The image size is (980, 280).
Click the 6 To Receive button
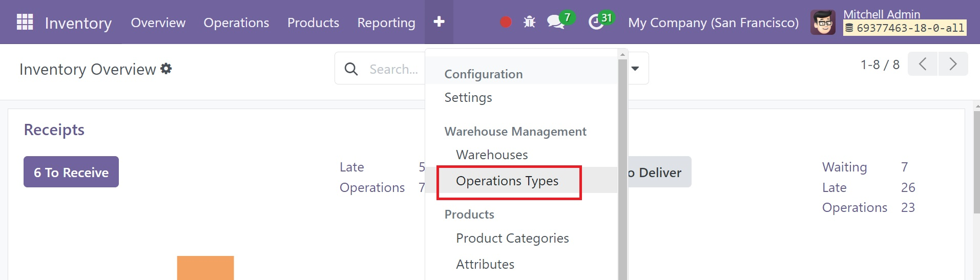click(x=71, y=172)
